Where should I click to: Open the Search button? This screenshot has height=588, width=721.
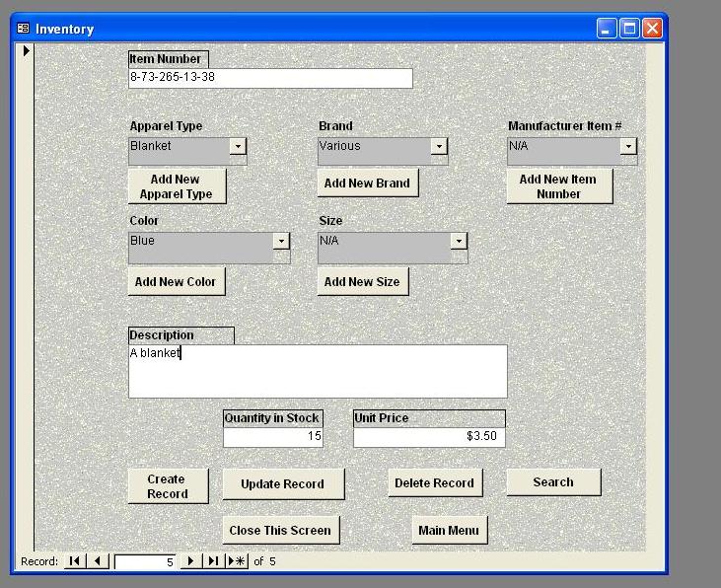(553, 482)
